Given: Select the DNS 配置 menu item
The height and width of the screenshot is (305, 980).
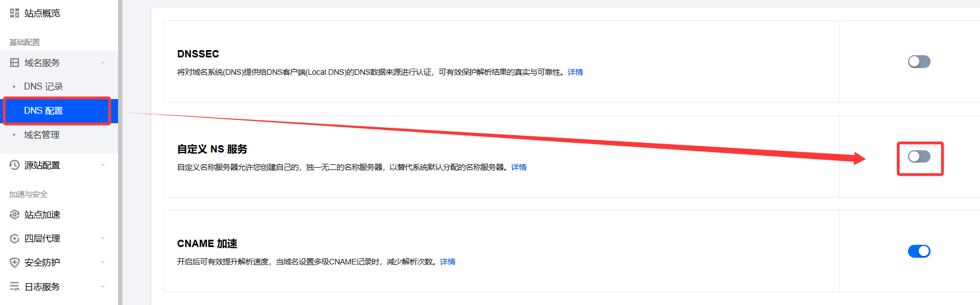Looking at the screenshot, I should point(43,110).
